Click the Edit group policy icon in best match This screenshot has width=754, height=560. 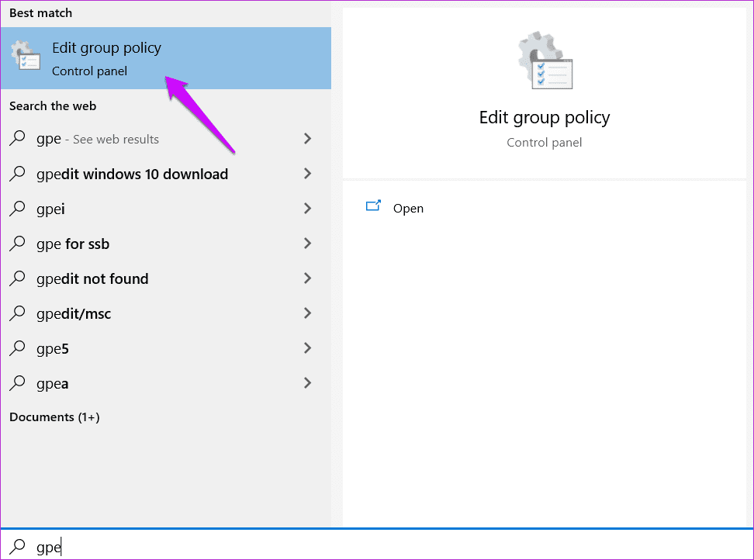[26, 56]
